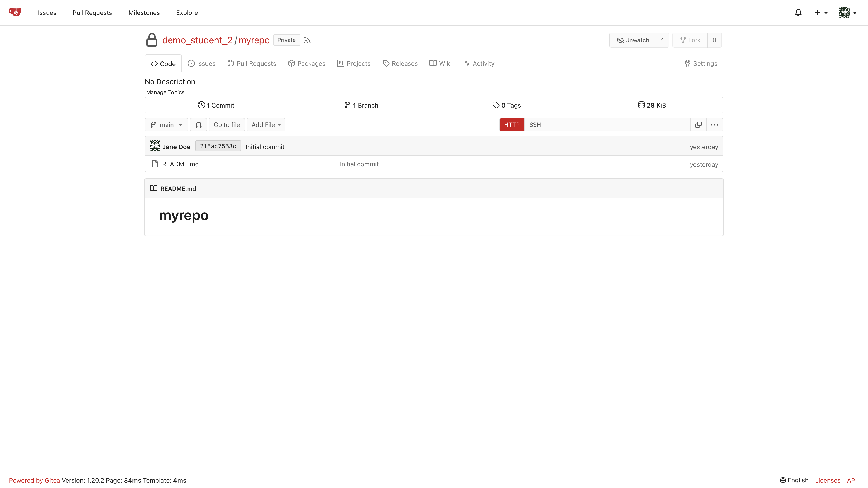Open the Add File dropdown
This screenshot has height=488, width=868.
click(266, 125)
